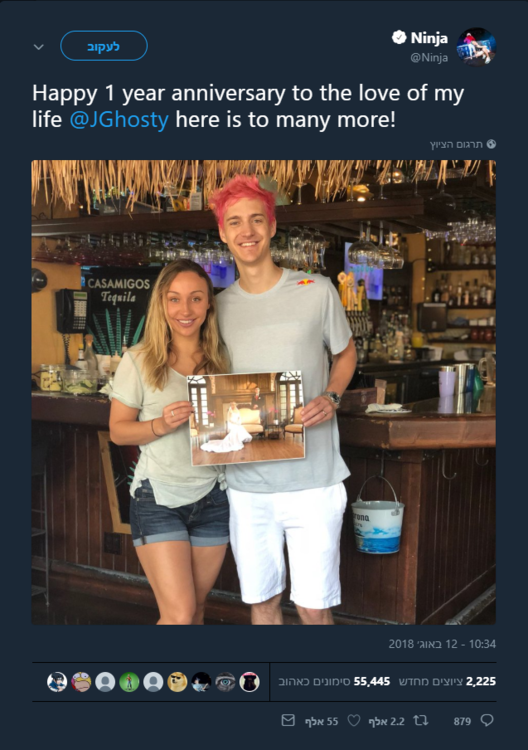Click the Ninja display name

(429, 38)
